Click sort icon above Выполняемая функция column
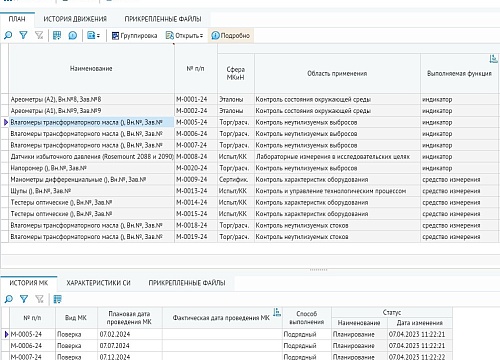Screen dimensions: 500x360 coord(493,59)
